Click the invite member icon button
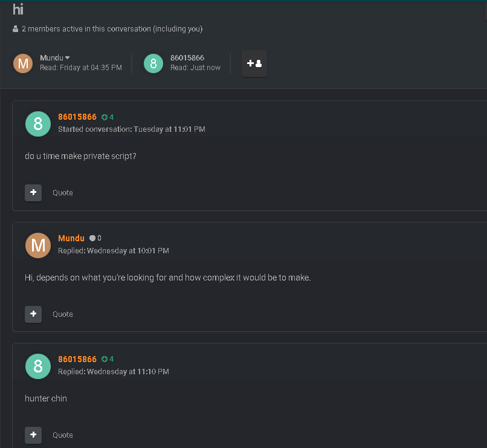The width and height of the screenshot is (487, 448). coord(254,63)
